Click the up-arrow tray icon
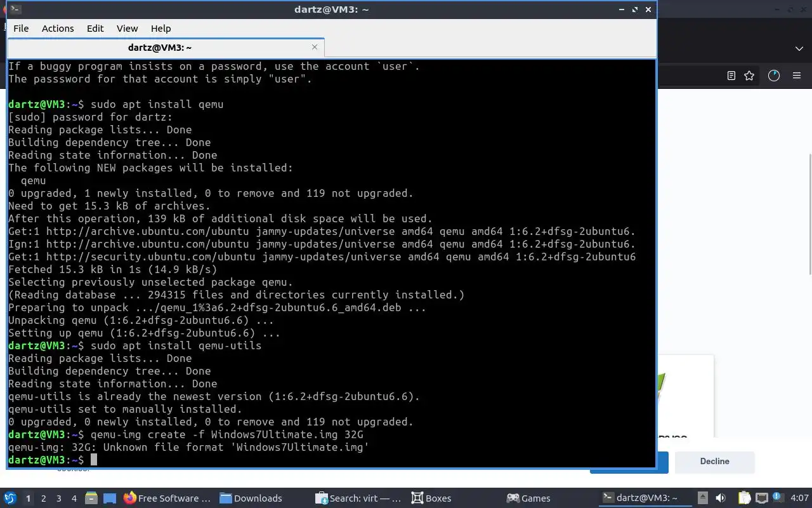Screen dimensions: 812x508 pos(703,498)
